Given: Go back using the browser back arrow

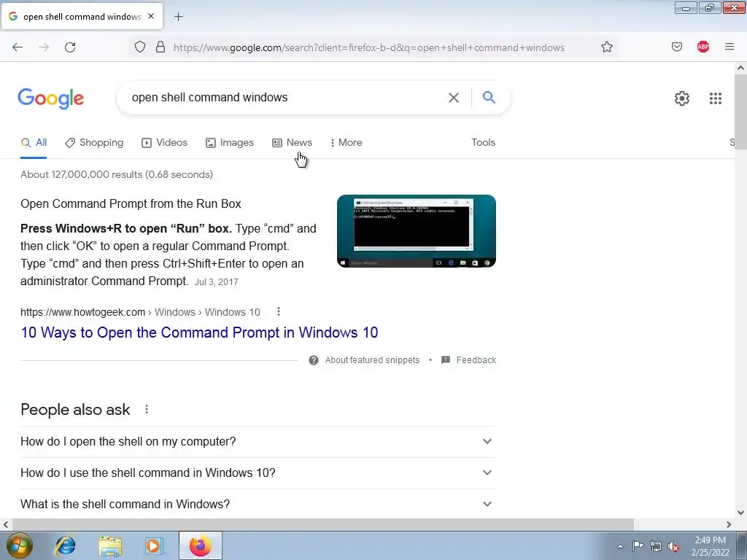Looking at the screenshot, I should (18, 47).
